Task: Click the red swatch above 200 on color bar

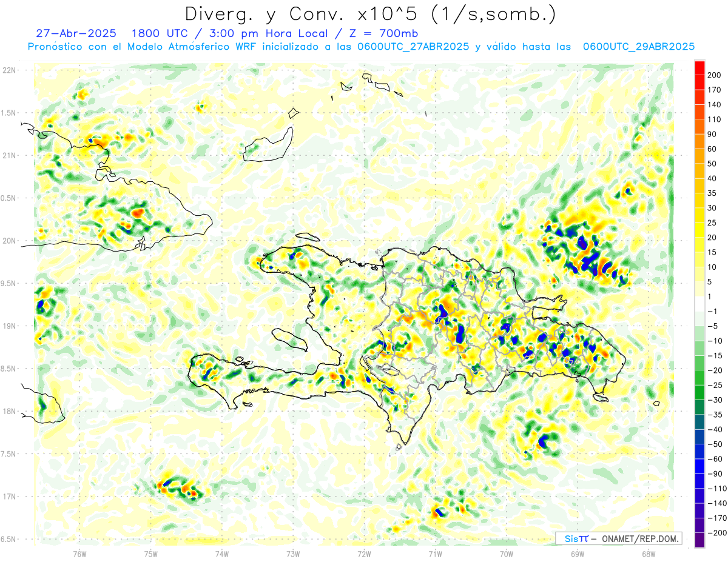Action: [699, 68]
